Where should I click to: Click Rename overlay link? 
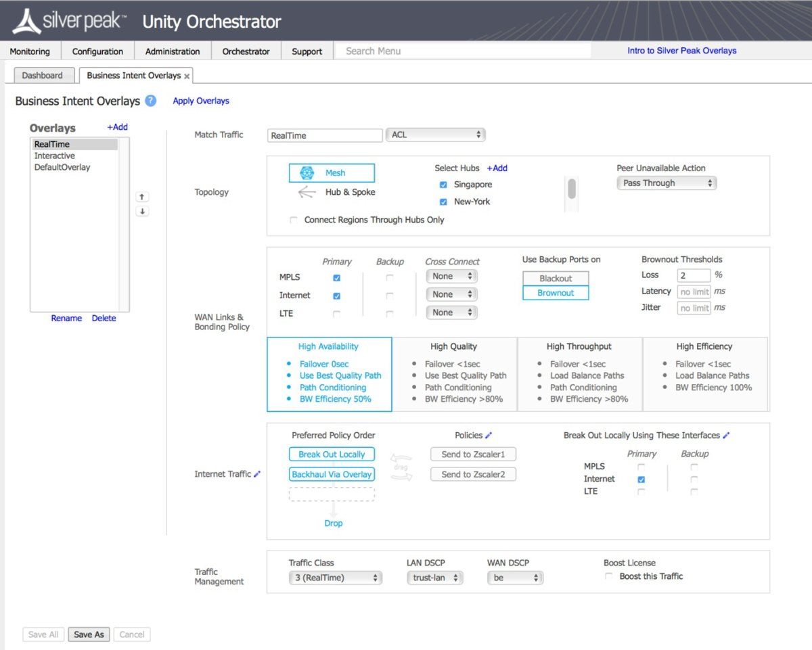click(x=66, y=318)
